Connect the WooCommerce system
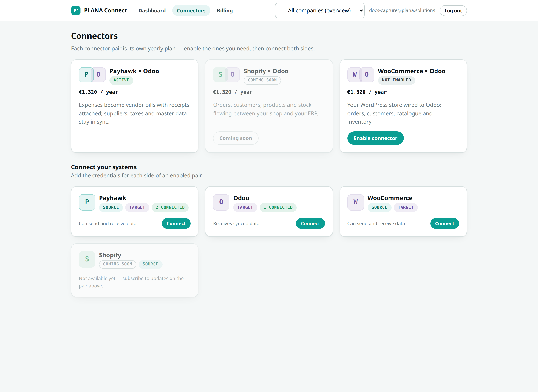The width and height of the screenshot is (538, 392). 444,223
